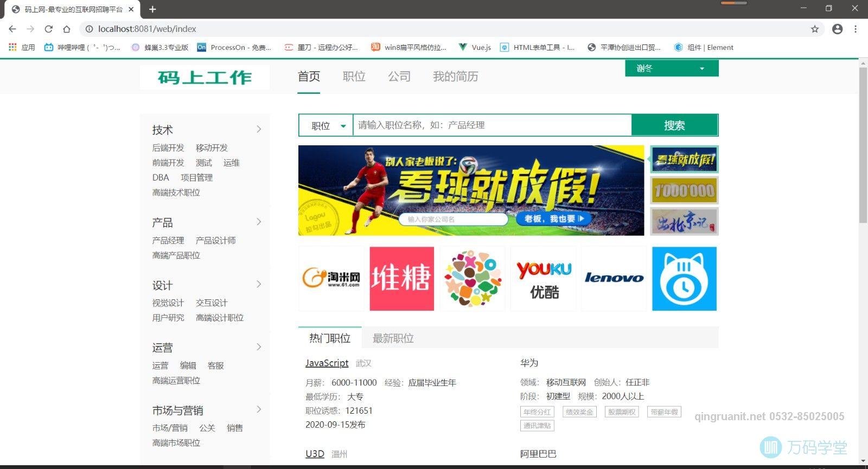Open the 哔哩哔哩 bookmark
This screenshot has width=868, height=469.
pyautogui.click(x=82, y=47)
